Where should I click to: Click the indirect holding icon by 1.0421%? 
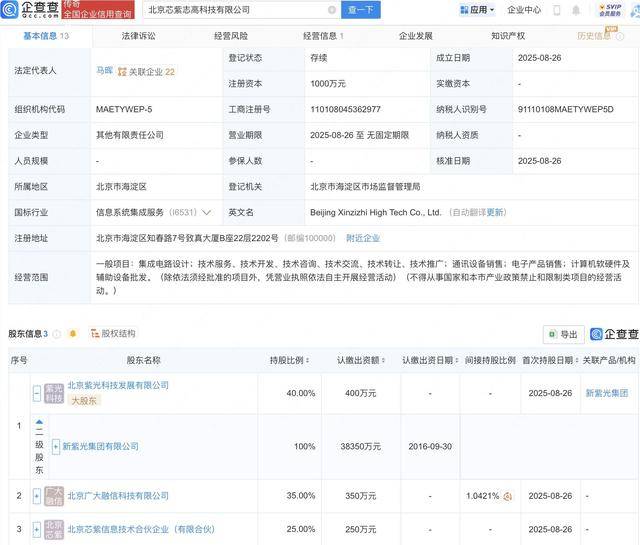(507, 496)
